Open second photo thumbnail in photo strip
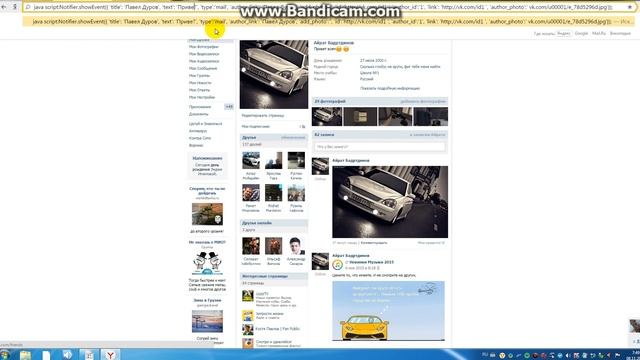Viewport: 640px width, 360px height. pos(360,117)
